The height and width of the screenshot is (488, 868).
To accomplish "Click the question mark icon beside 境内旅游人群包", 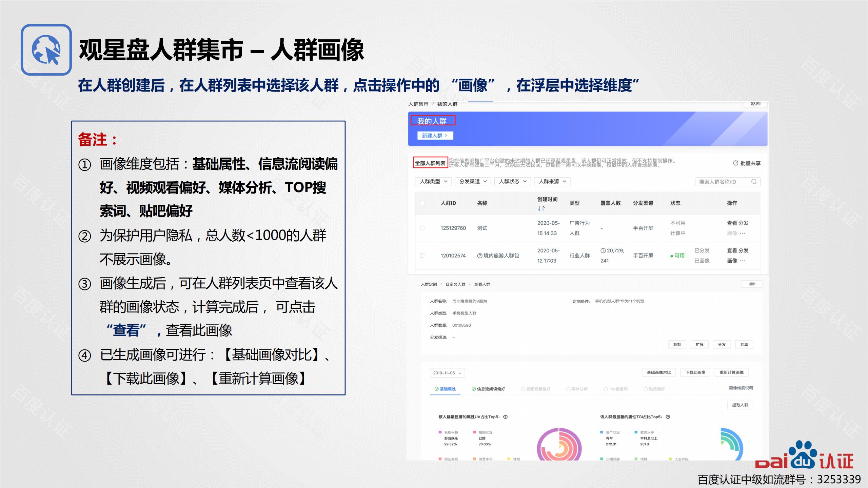I will [479, 256].
